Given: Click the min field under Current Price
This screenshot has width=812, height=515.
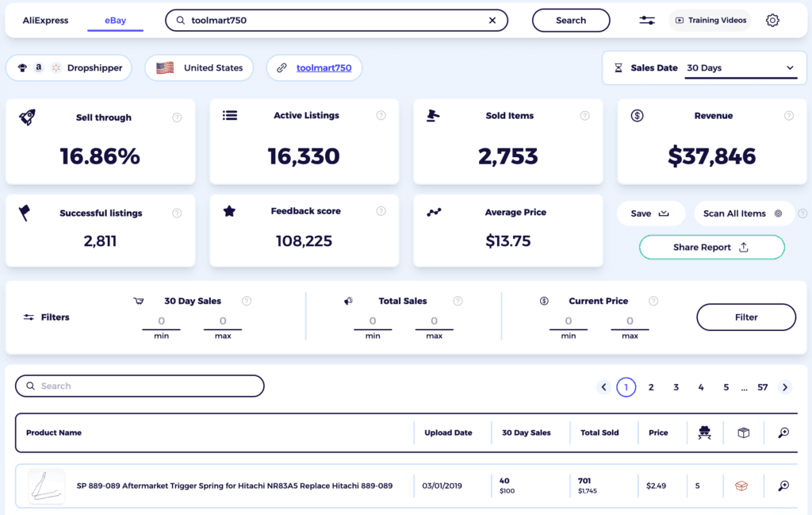Looking at the screenshot, I should click(569, 321).
